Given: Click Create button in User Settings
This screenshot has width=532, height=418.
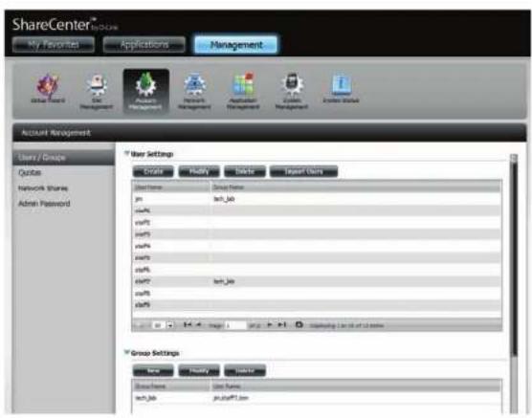Looking at the screenshot, I should 153,171.
